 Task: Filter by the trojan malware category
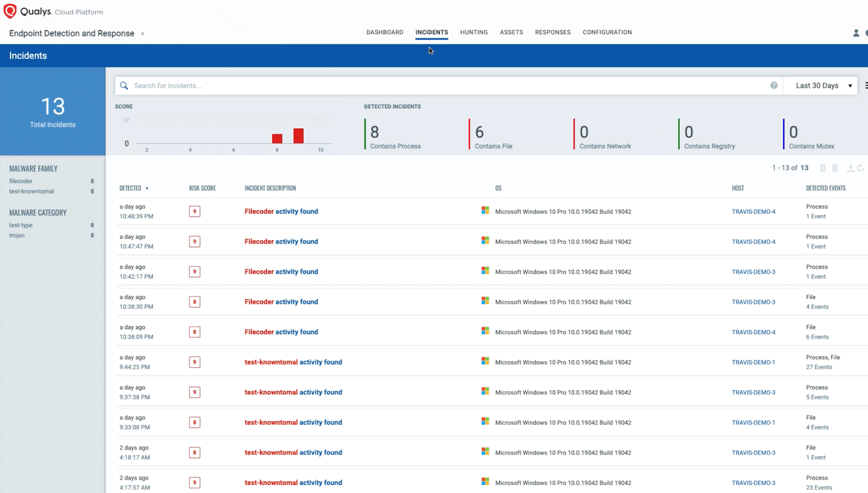click(17, 235)
